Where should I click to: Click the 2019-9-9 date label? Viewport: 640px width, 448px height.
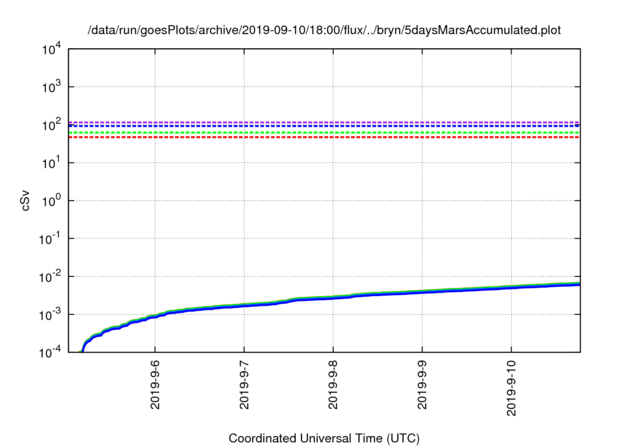click(422, 384)
